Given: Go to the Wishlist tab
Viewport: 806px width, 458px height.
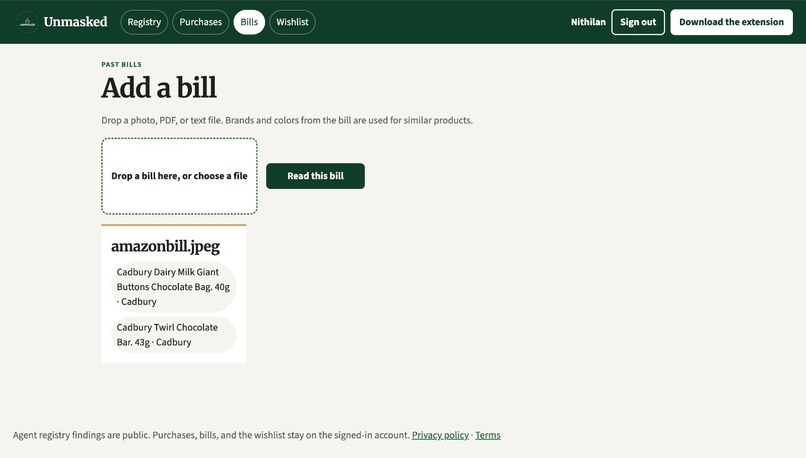Looking at the screenshot, I should point(292,22).
